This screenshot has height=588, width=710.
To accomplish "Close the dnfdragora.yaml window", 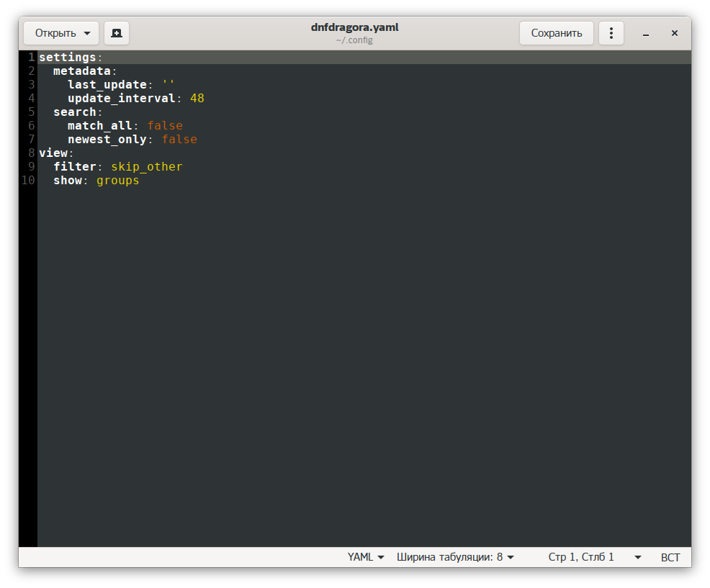I will [674, 33].
